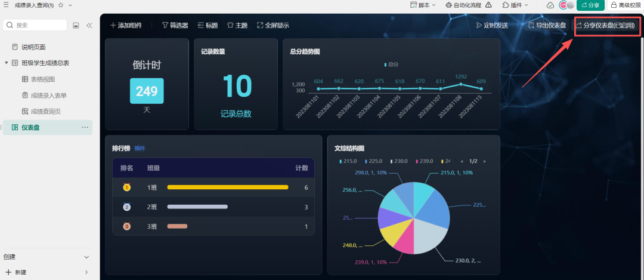
Task: Click the 1班 ranking row bar
Action: coord(228,187)
